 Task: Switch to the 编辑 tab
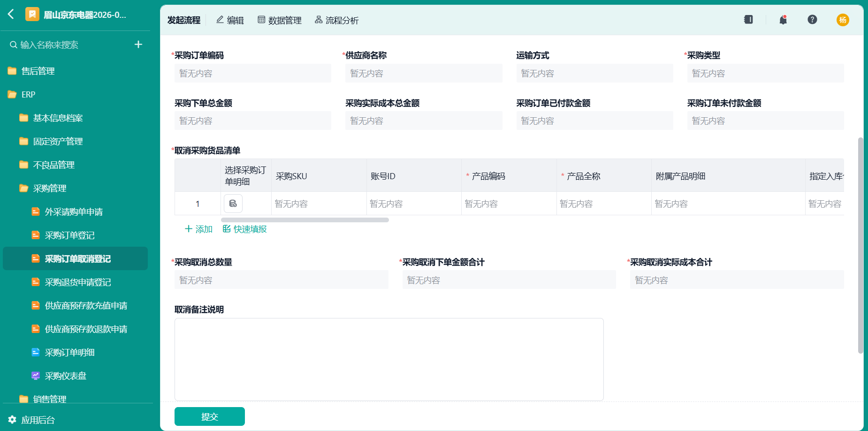(x=230, y=20)
